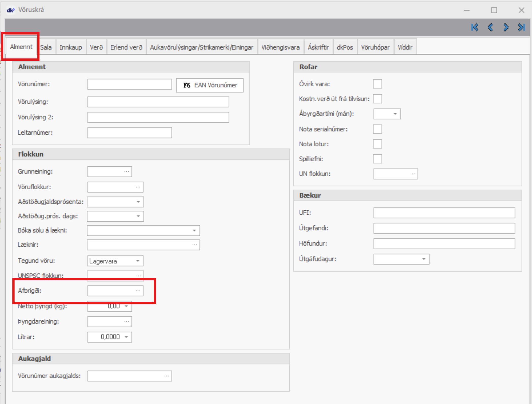The image size is (532, 404).
Task: Switch to the dkPos tab
Action: pos(345,47)
